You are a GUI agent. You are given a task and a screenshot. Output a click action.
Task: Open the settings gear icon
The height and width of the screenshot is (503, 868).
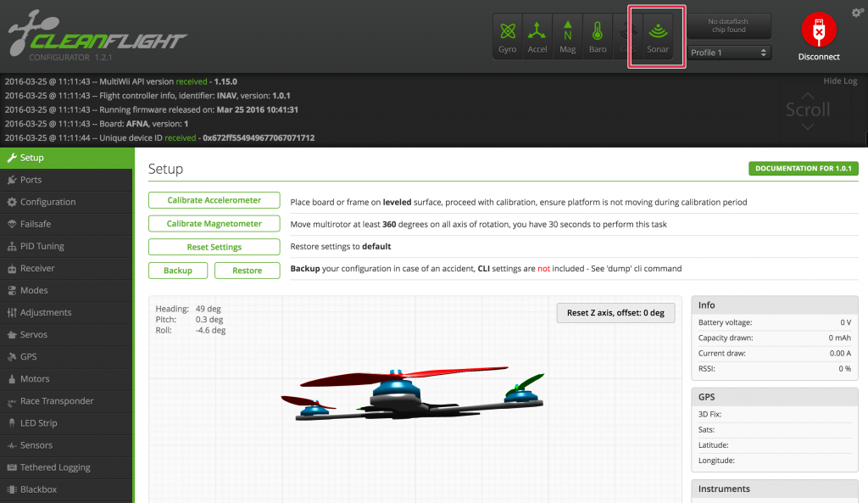pos(856,12)
